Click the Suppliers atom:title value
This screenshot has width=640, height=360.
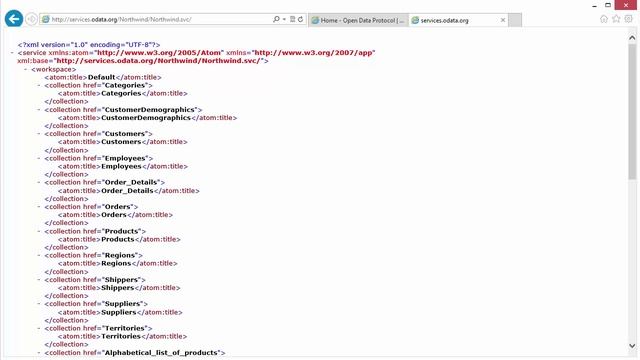coord(119,312)
